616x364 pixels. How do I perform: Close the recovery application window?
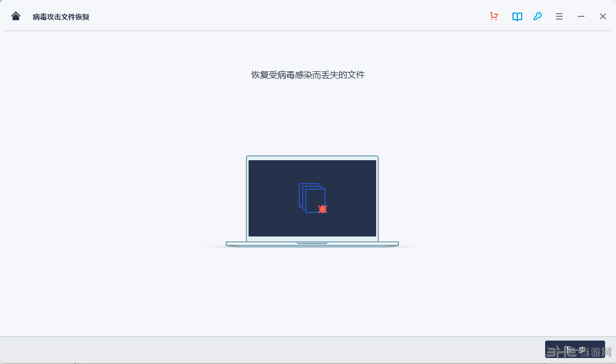pos(602,16)
